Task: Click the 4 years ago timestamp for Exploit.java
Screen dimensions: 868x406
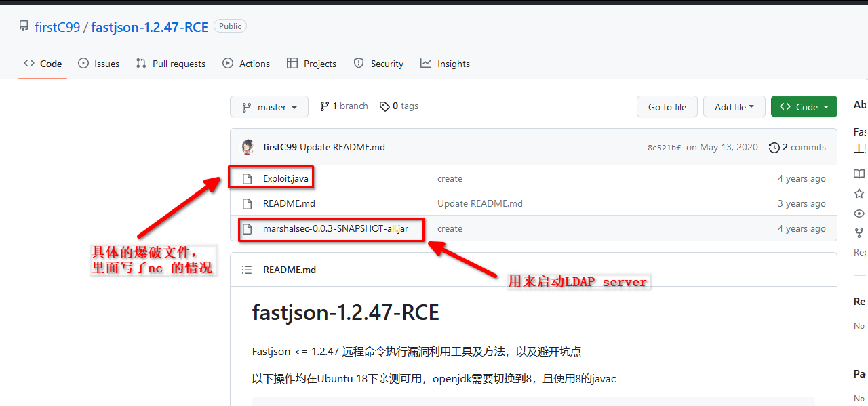Action: [x=802, y=178]
